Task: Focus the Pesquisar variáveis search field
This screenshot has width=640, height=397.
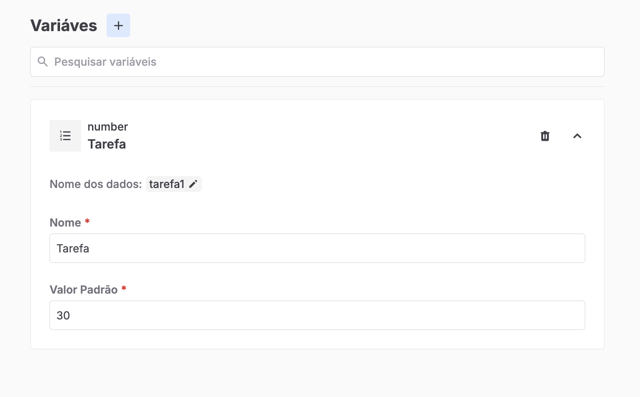Action: click(x=317, y=62)
